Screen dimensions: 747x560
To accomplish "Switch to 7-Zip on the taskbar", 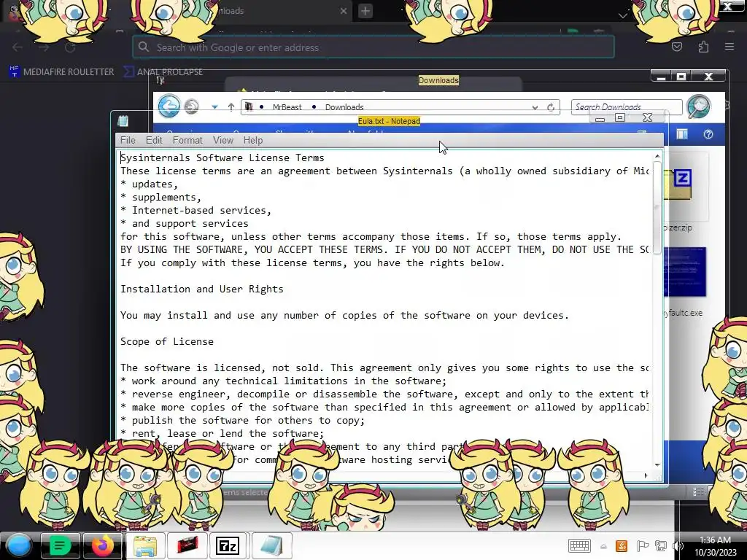I will pos(228,545).
